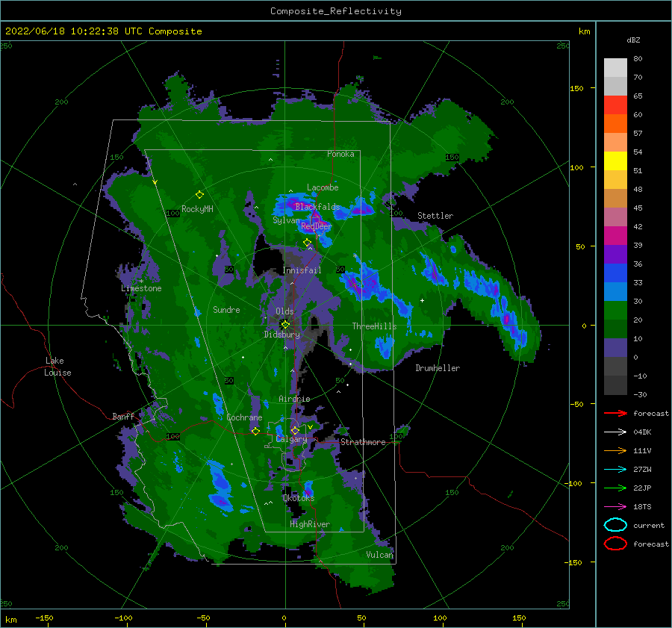This screenshot has height=628, width=672.
Task: Click the RedDeer city label
Action: [317, 226]
